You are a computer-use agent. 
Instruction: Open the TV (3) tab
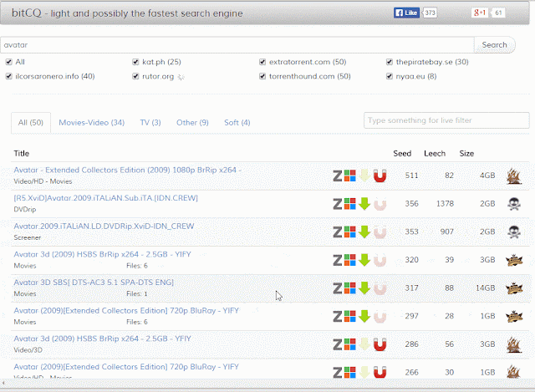[150, 123]
